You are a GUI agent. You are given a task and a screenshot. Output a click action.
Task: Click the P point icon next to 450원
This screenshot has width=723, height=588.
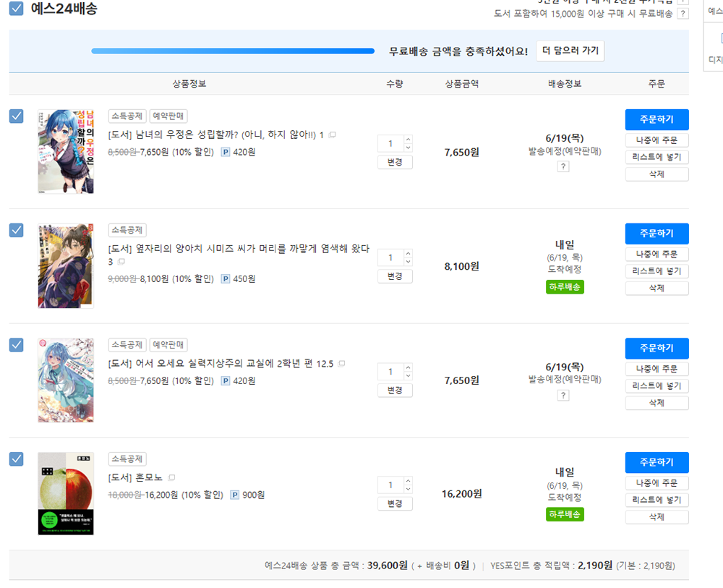point(226,278)
